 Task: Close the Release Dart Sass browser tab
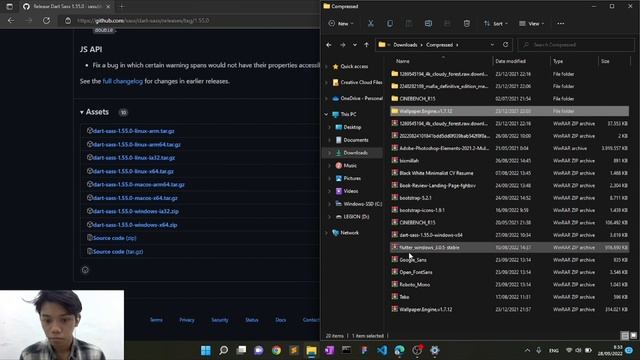click(108, 7)
